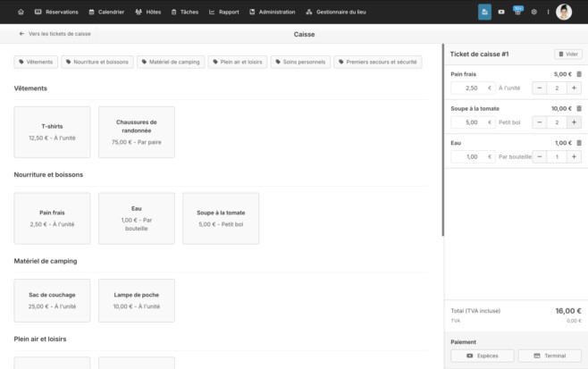Click the cash payment icon in the top bar
The image size is (588, 369).
click(x=501, y=12)
